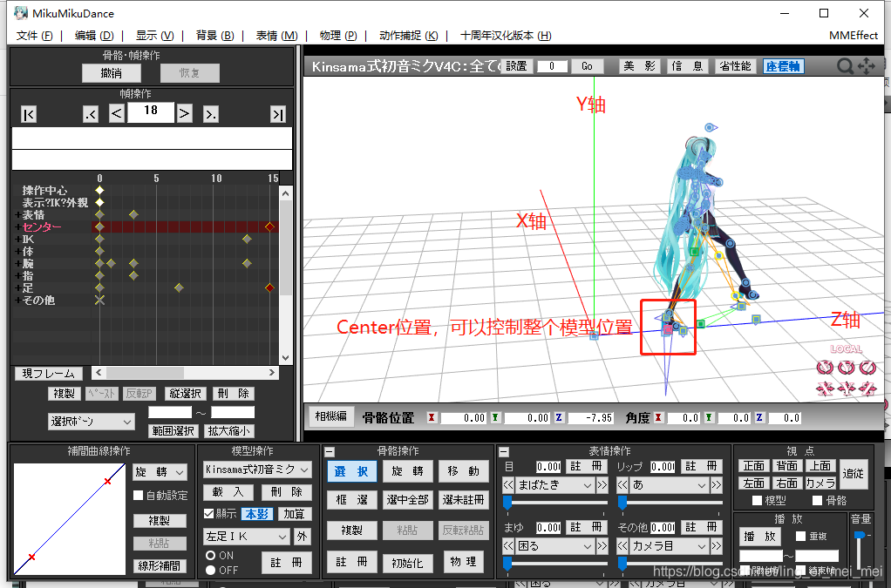
Task: Enable 自動設定 checkbox in interpolation panel
Action: [x=138, y=496]
